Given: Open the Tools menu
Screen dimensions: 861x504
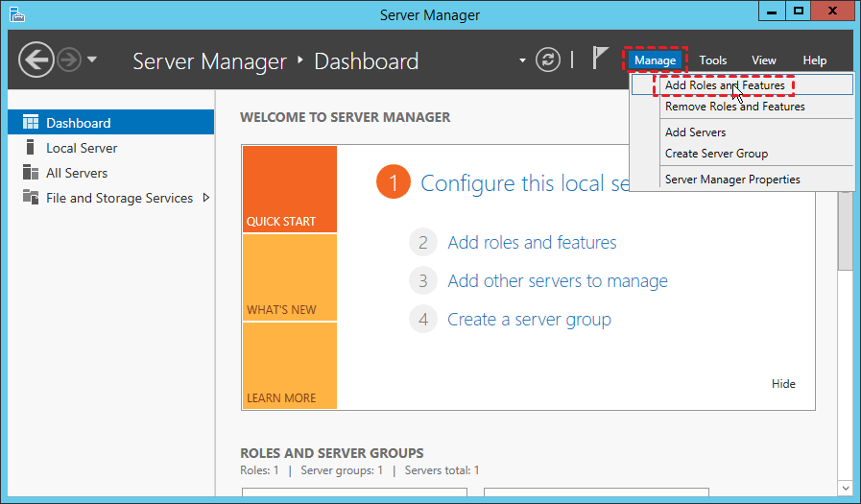Looking at the screenshot, I should [712, 60].
